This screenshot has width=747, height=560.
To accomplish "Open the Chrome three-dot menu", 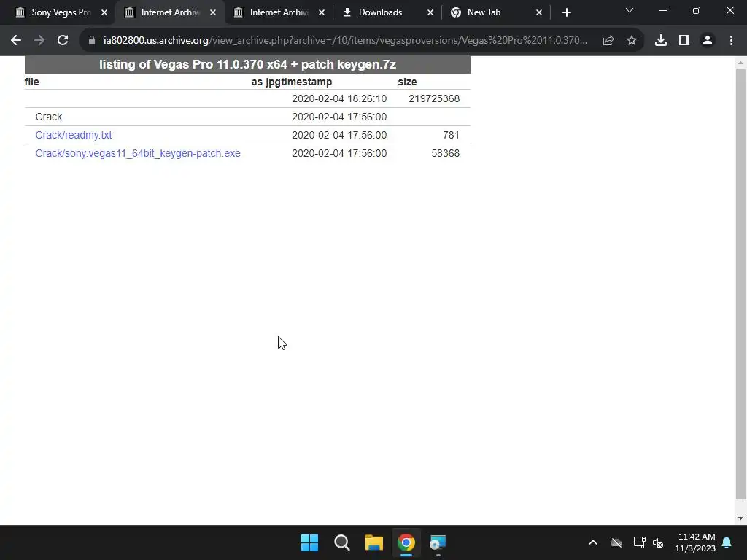I will click(731, 41).
